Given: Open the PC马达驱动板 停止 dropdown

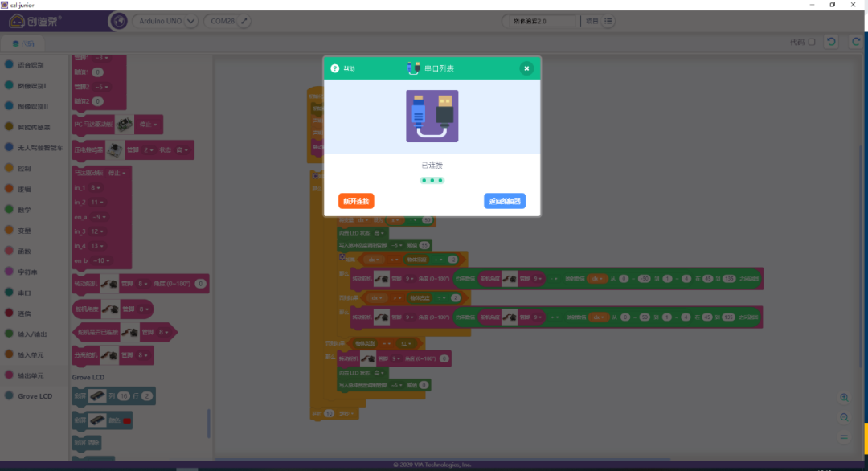Looking at the screenshot, I should [150, 125].
